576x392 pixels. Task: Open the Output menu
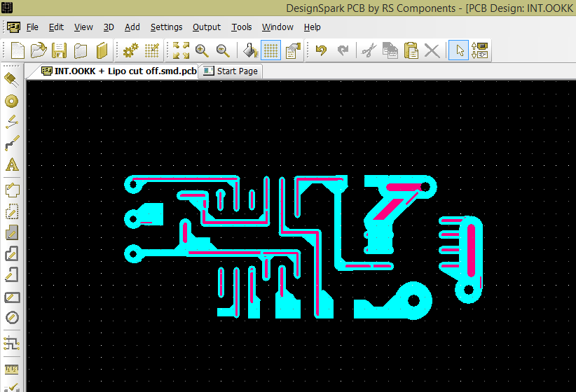click(x=206, y=27)
